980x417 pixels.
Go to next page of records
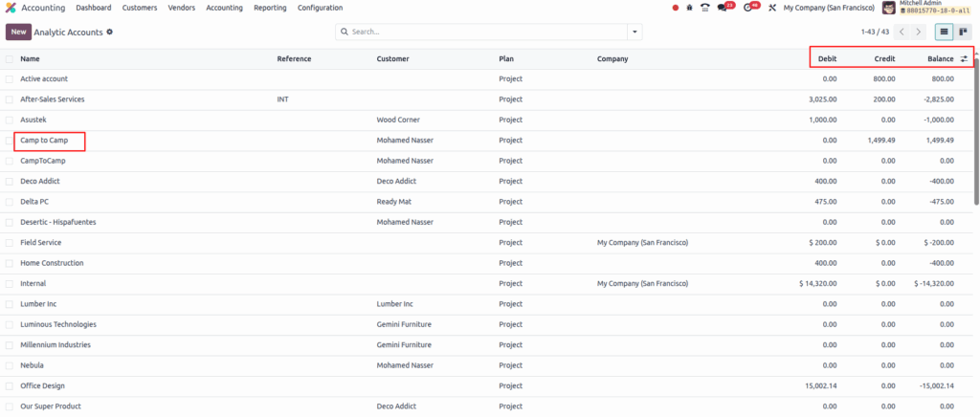click(x=918, y=32)
